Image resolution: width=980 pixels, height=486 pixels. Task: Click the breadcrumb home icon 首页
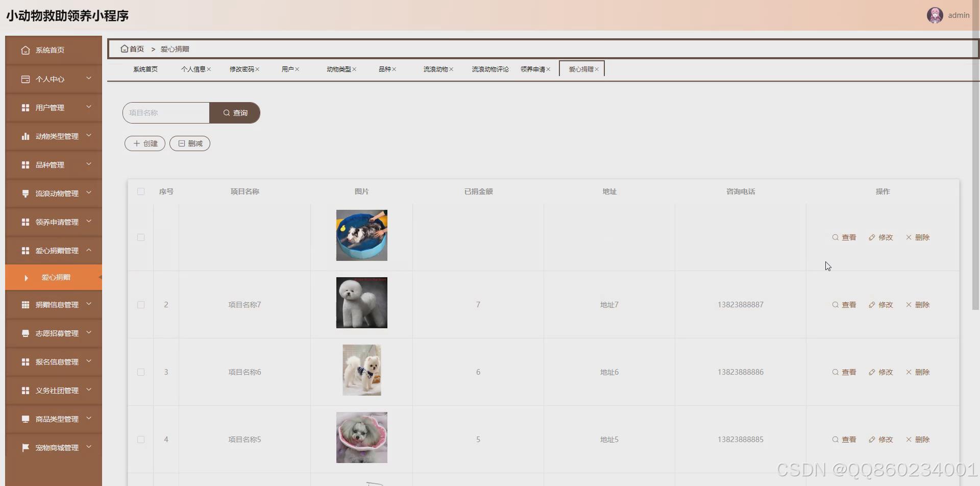pos(124,49)
